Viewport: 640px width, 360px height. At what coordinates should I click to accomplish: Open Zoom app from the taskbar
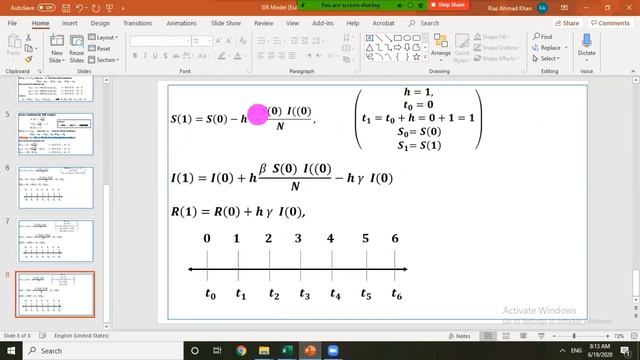[x=333, y=351]
